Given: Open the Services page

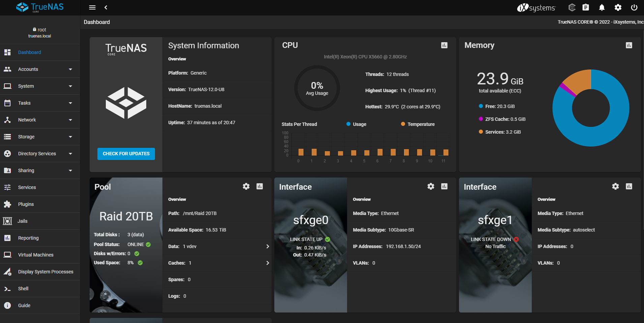Looking at the screenshot, I should click(40, 187).
